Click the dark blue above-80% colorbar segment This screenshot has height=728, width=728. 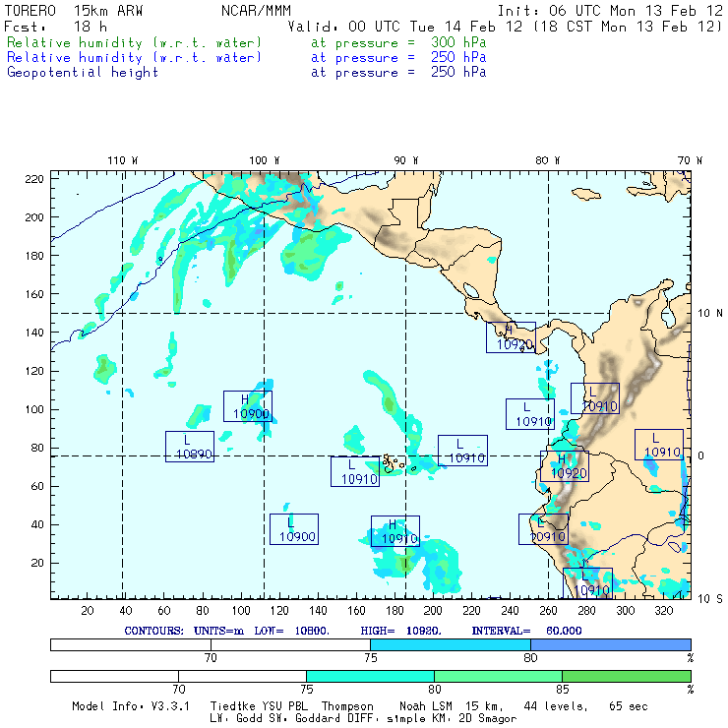point(610,643)
